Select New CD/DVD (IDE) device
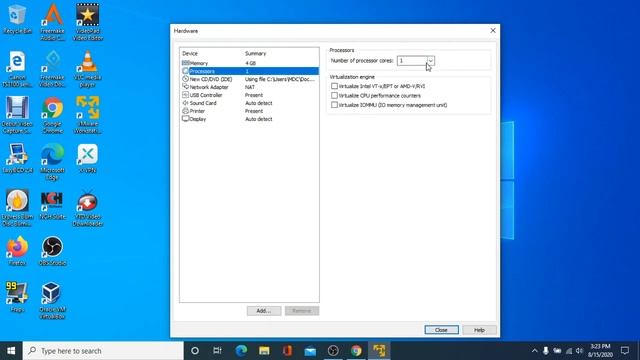 point(249,79)
